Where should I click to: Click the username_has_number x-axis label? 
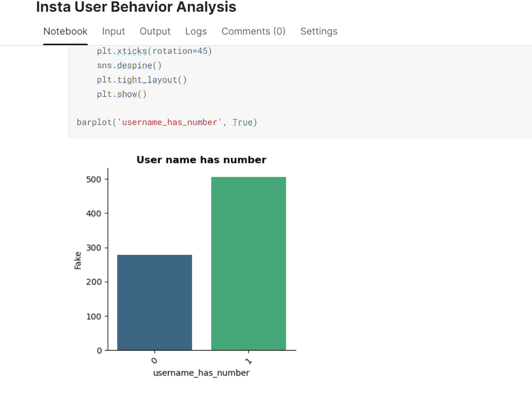(x=201, y=373)
